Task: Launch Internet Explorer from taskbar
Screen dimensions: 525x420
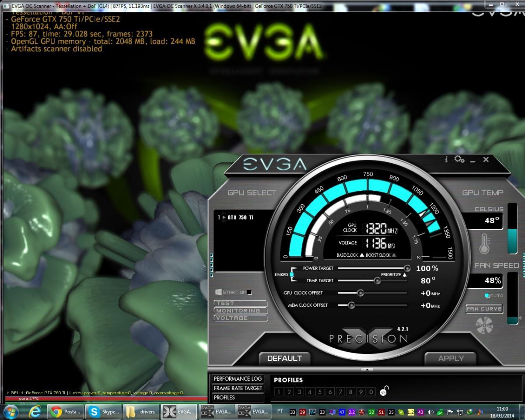Action: [x=35, y=412]
